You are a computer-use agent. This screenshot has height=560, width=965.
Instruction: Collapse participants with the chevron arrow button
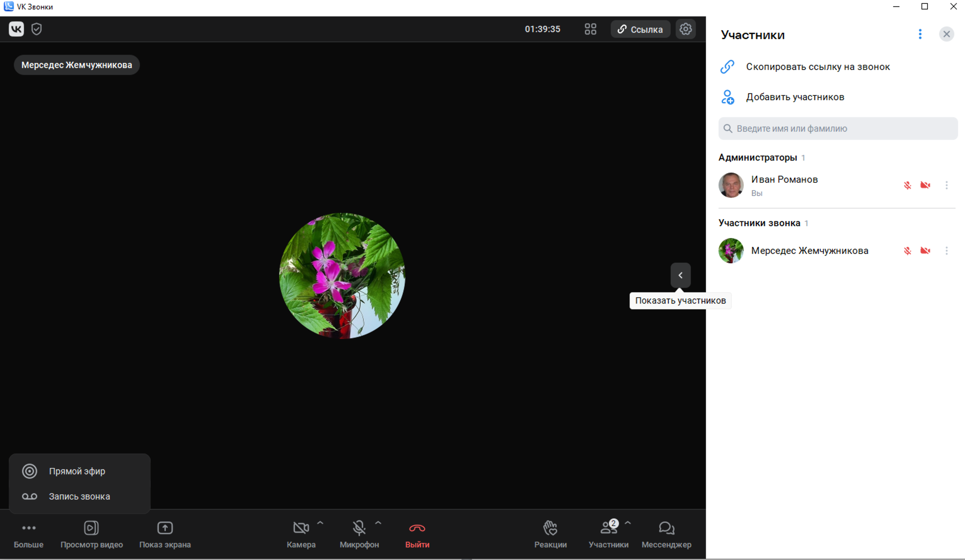pos(680,275)
